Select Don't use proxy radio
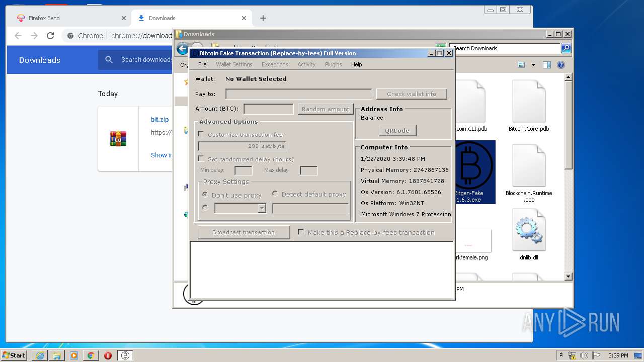Image resolution: width=644 pixels, height=362 pixels. coord(205,195)
